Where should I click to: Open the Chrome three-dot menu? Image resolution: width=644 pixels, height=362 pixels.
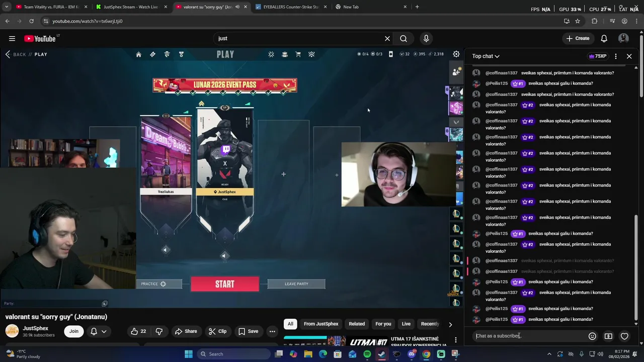click(x=636, y=21)
